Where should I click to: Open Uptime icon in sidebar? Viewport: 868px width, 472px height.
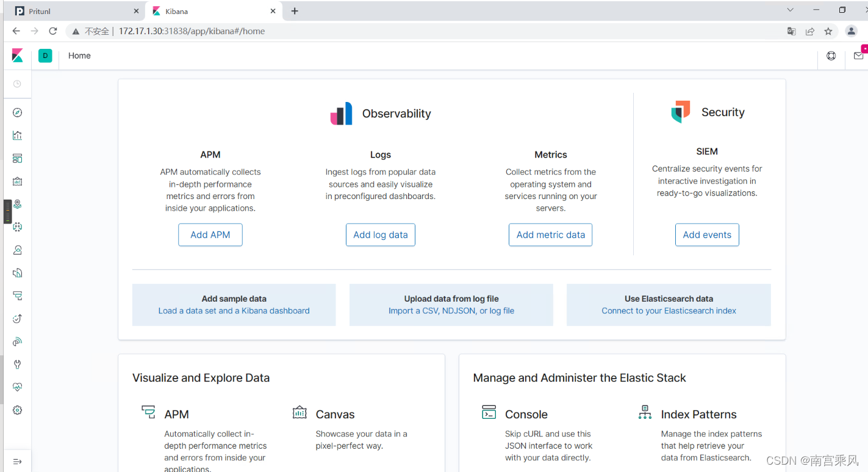(x=17, y=318)
